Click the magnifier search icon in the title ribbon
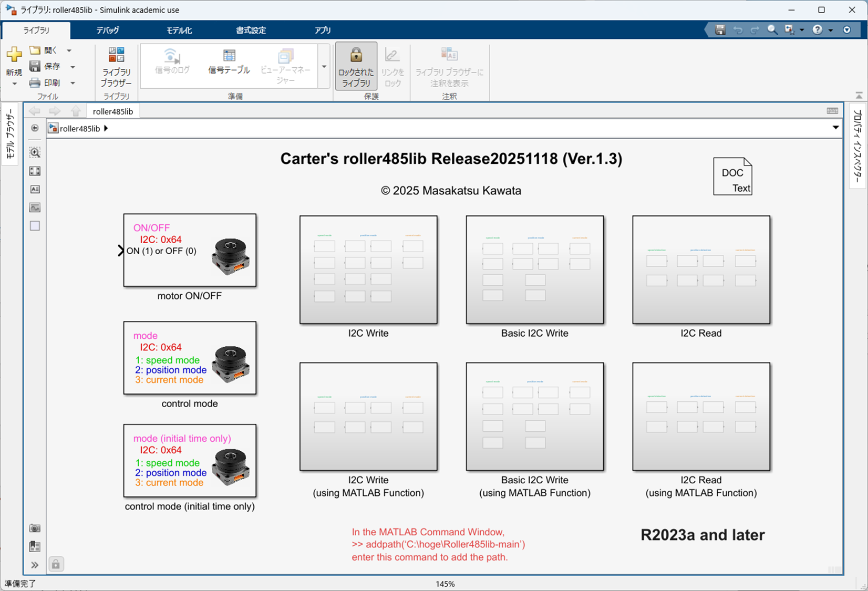This screenshot has height=591, width=868. (772, 30)
